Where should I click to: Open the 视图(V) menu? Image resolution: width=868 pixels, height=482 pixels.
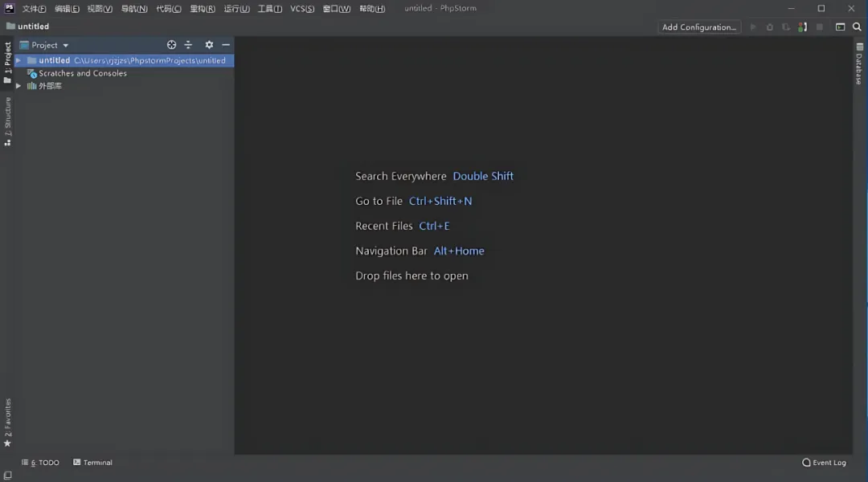100,8
